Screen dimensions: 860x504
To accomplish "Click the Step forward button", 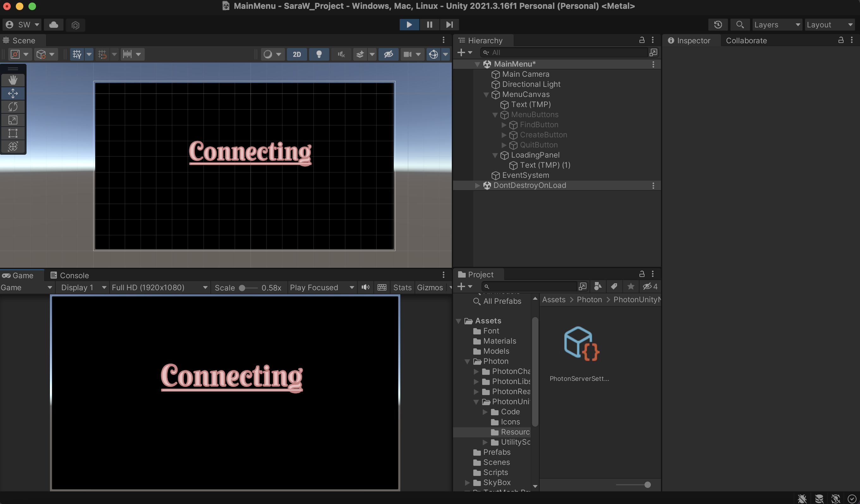I will click(x=449, y=25).
